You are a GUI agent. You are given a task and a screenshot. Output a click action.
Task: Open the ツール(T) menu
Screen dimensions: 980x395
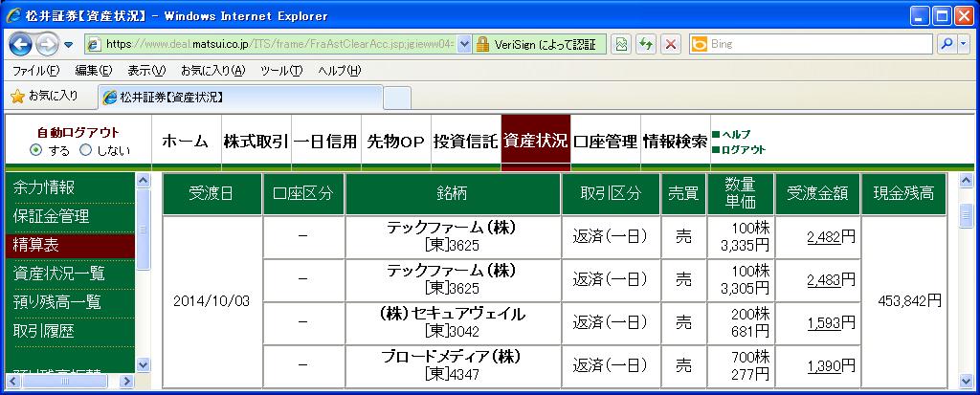pos(281,71)
